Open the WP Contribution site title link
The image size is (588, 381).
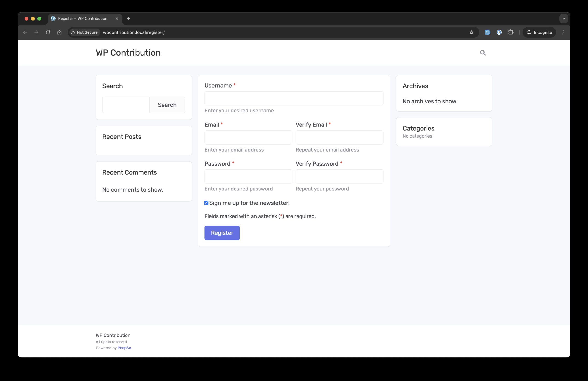pyautogui.click(x=128, y=53)
